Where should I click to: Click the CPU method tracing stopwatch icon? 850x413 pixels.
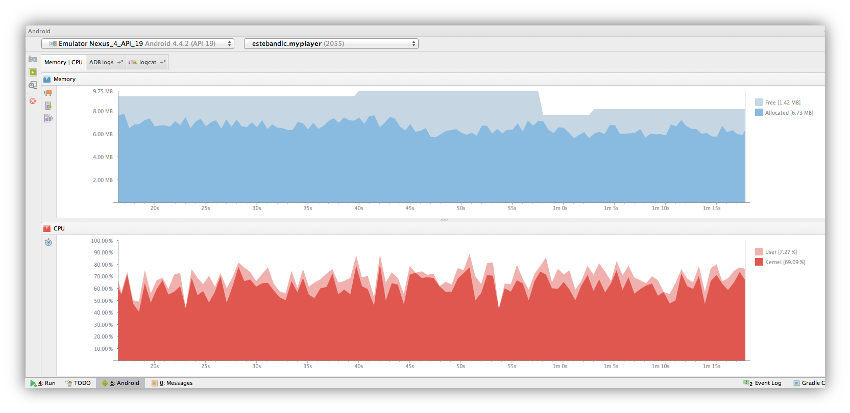pyautogui.click(x=48, y=243)
